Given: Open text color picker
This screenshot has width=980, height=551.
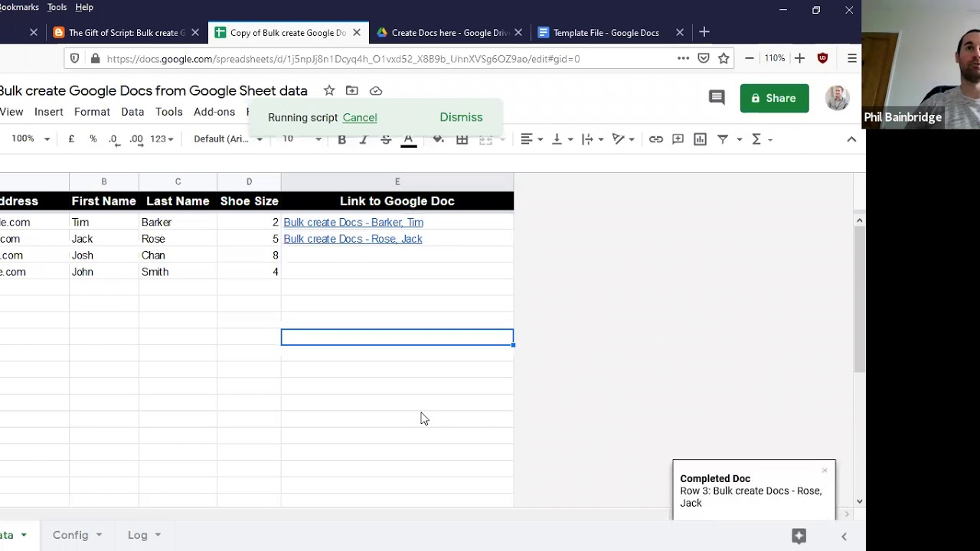Looking at the screenshot, I should pyautogui.click(x=409, y=139).
